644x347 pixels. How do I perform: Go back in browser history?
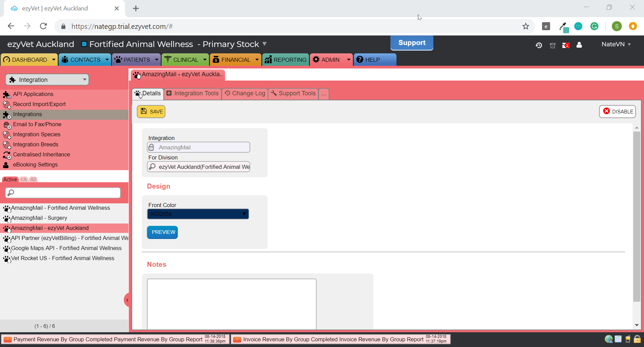11,26
